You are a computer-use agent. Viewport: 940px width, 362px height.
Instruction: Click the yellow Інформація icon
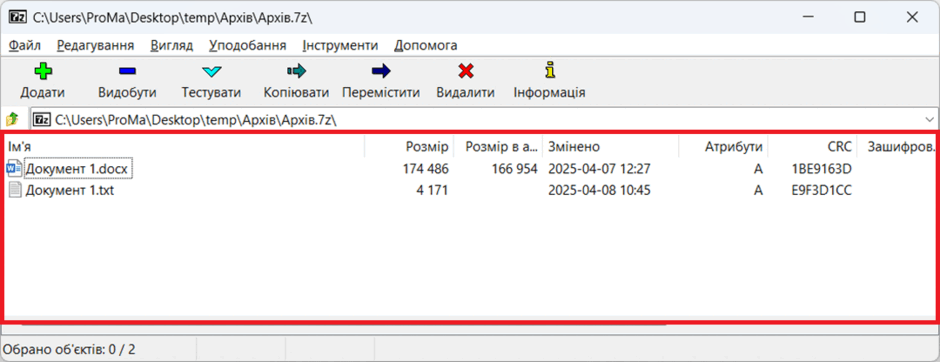(x=550, y=71)
